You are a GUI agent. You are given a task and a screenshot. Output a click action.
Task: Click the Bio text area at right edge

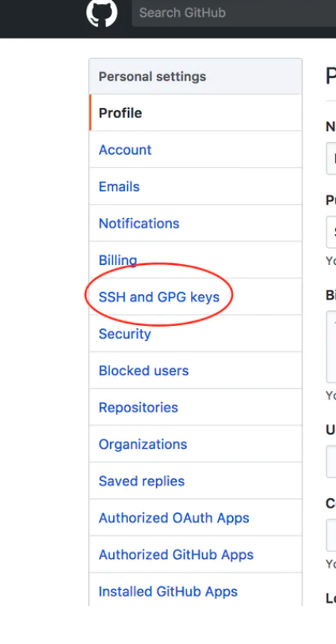(x=331, y=347)
